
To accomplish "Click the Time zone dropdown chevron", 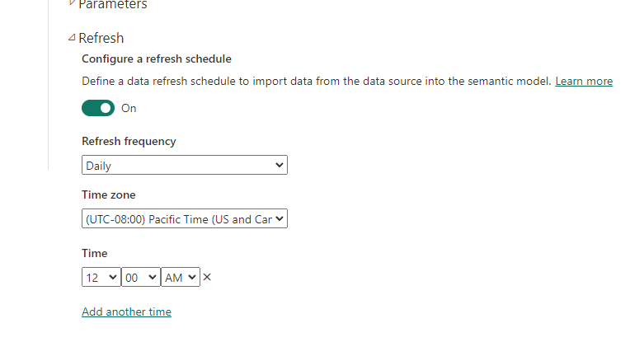I will pyautogui.click(x=280, y=219).
